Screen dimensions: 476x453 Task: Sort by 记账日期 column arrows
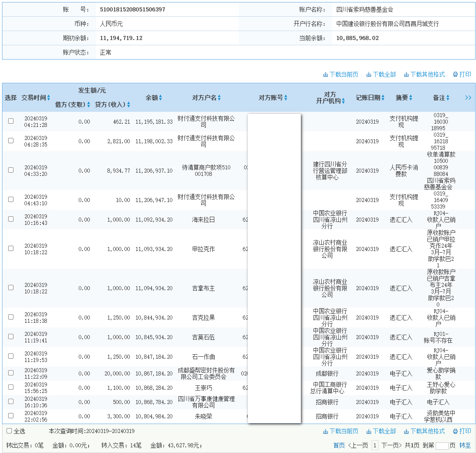(x=383, y=98)
